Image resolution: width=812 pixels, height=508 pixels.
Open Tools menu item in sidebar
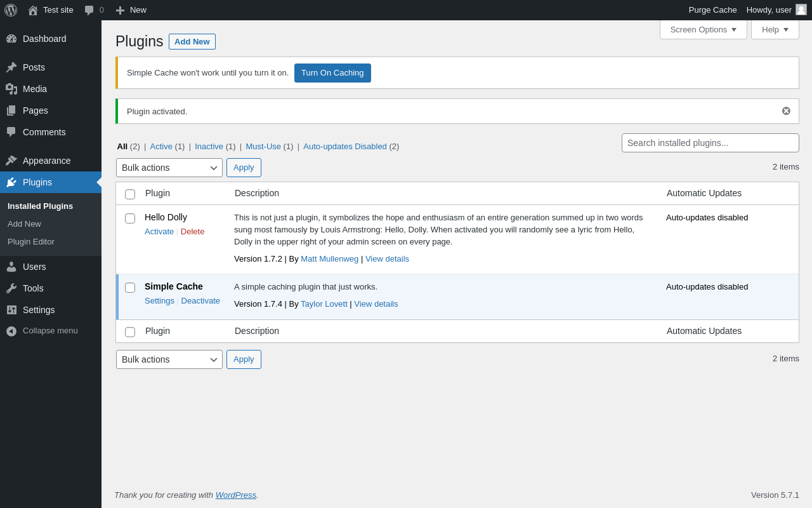[x=51, y=288]
